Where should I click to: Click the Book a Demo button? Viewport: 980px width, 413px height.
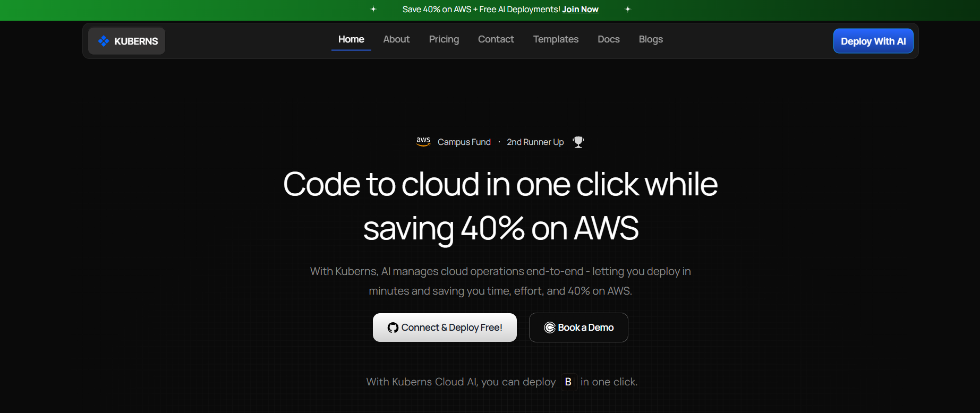click(x=578, y=328)
